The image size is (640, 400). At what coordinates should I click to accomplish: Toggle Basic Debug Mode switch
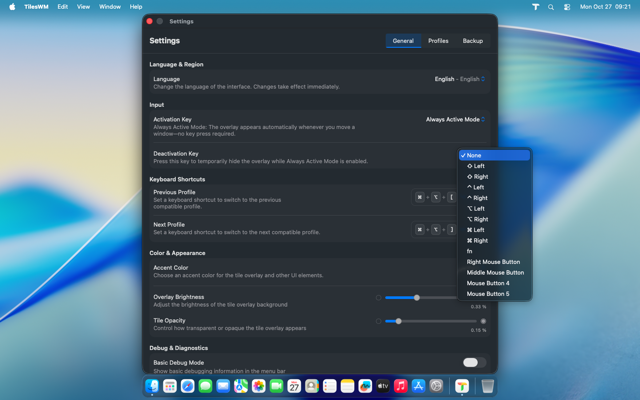point(474,362)
